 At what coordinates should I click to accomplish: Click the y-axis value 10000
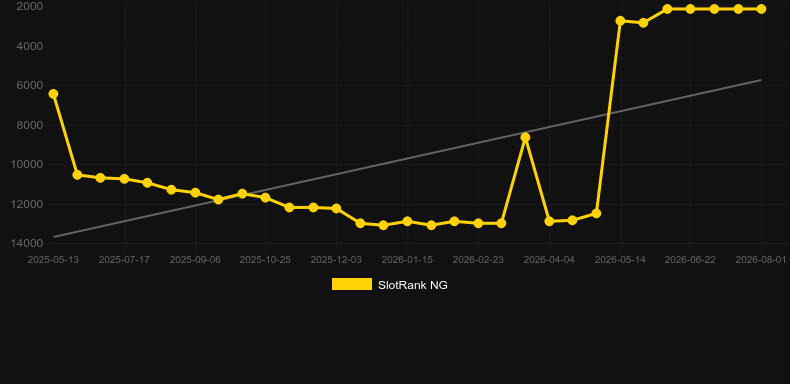pos(27,165)
